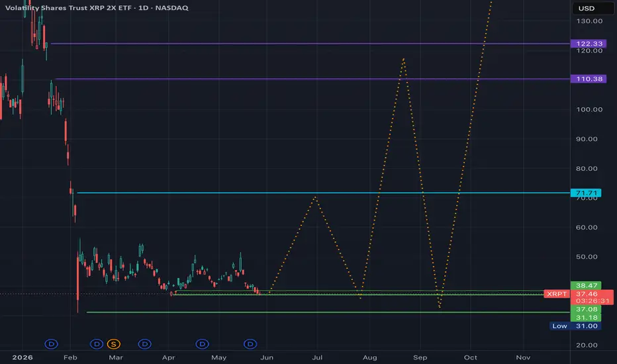Click the Jun label on time axis
Screen dimensions: 617x364
coord(267,357)
